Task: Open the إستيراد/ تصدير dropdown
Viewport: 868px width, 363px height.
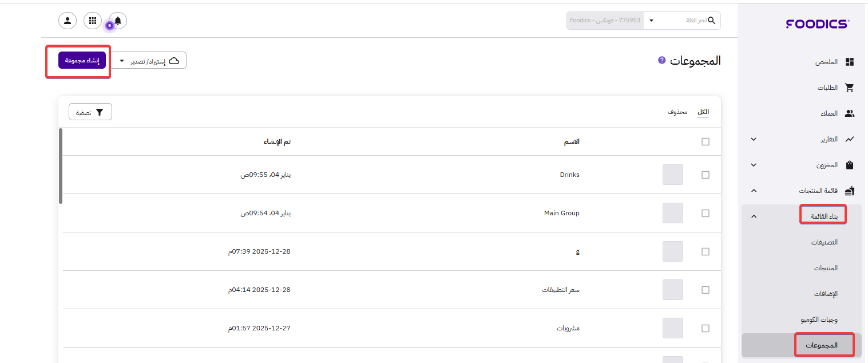Action: [149, 60]
